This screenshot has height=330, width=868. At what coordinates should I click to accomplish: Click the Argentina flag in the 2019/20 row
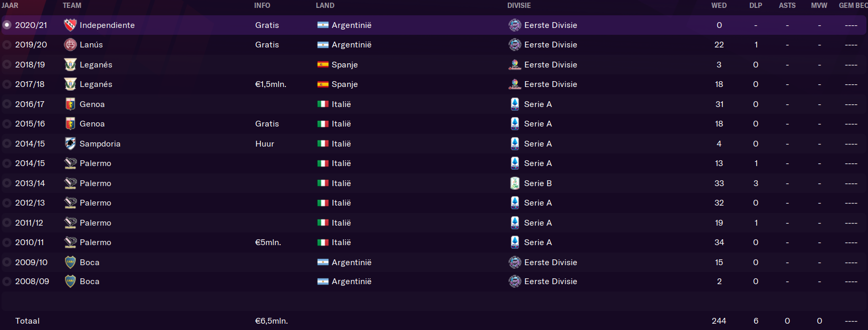click(323, 45)
